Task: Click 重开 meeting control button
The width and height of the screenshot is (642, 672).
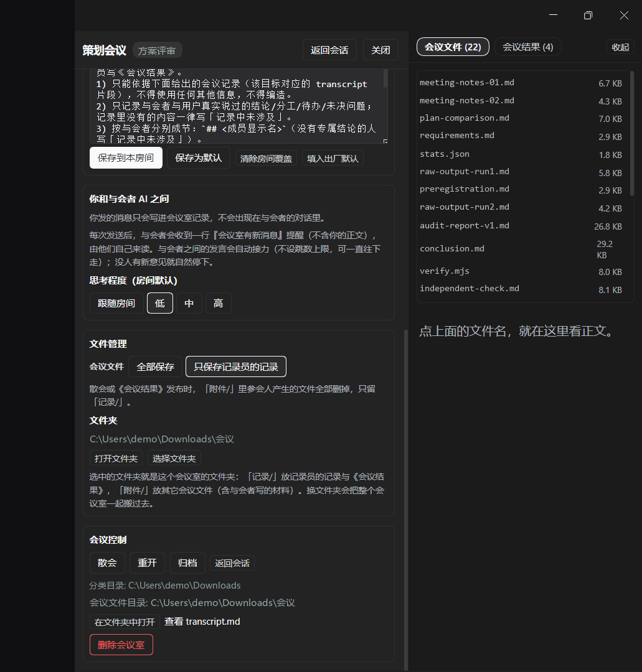Action: [147, 562]
